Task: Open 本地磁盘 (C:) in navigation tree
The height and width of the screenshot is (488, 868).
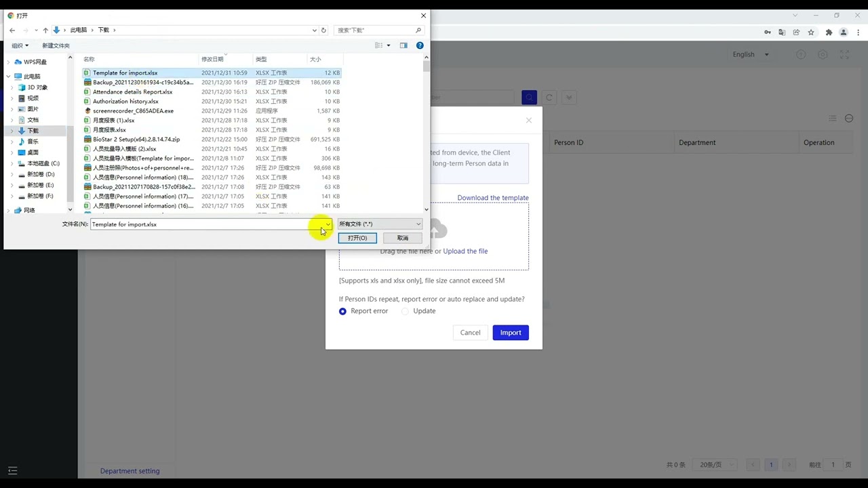Action: (43, 163)
